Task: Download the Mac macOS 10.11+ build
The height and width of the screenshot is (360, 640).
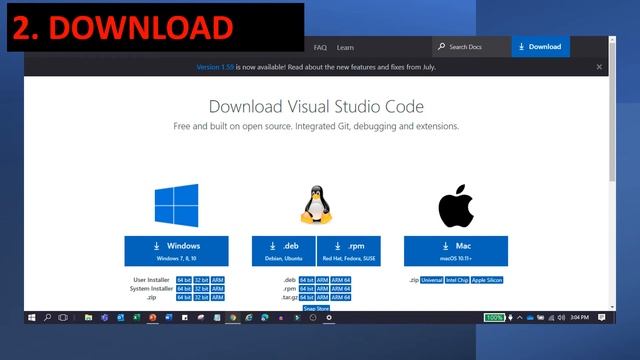Action: click(x=456, y=251)
